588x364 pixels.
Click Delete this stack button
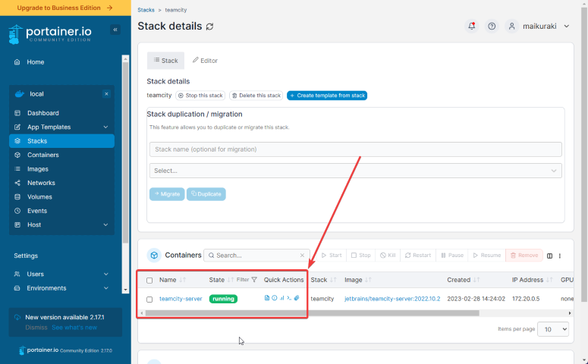click(256, 96)
